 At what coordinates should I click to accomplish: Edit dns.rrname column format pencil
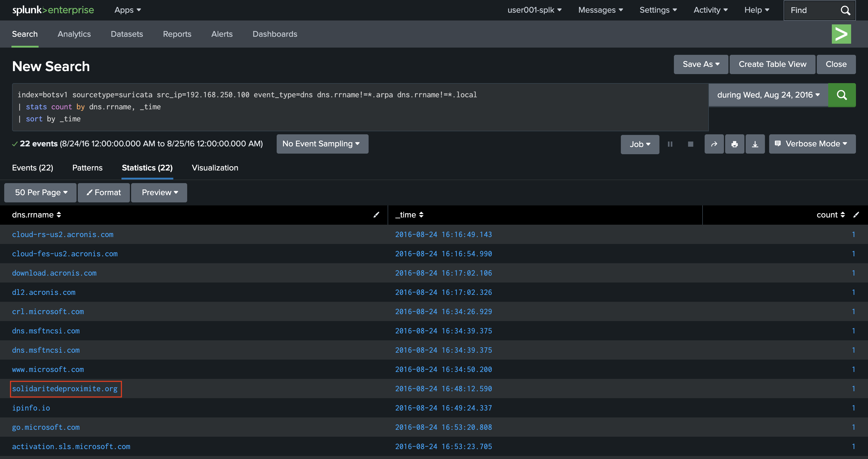(376, 215)
